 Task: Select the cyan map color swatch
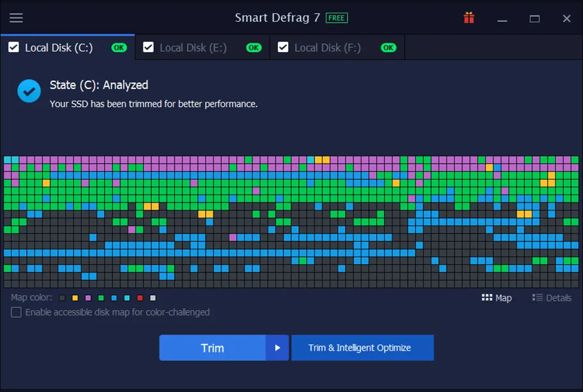point(127,298)
